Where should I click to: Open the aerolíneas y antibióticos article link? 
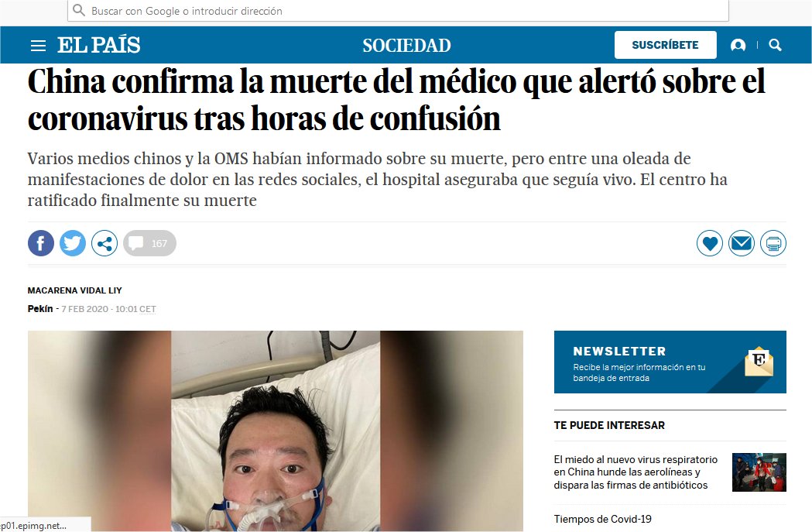coord(636,472)
